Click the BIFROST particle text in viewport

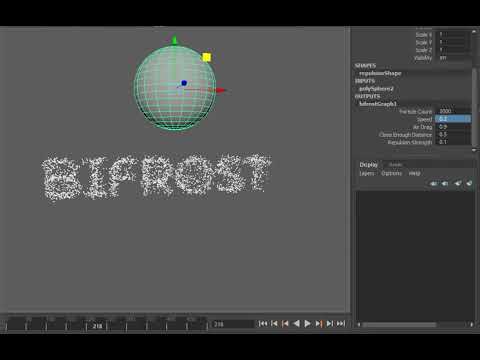click(x=156, y=178)
